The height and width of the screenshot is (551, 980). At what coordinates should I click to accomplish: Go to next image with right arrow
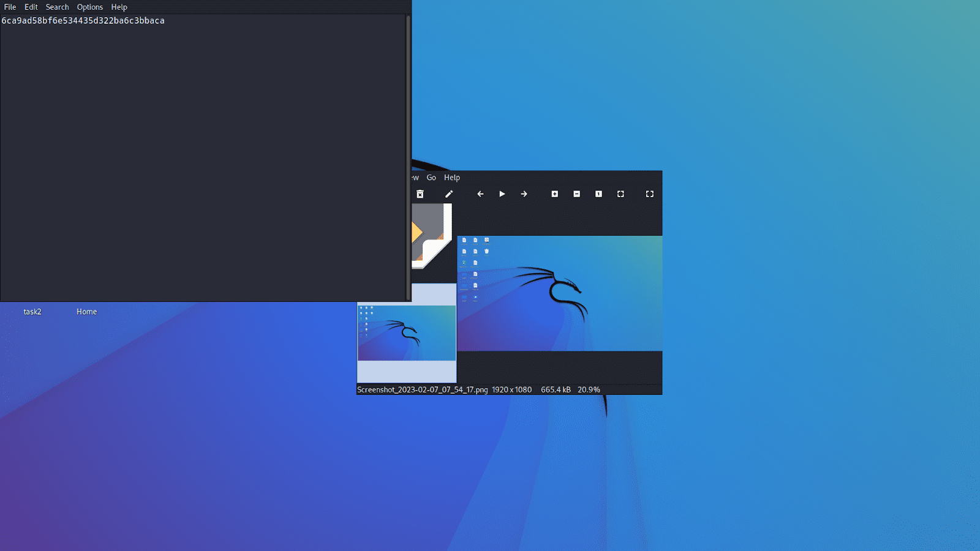(524, 194)
